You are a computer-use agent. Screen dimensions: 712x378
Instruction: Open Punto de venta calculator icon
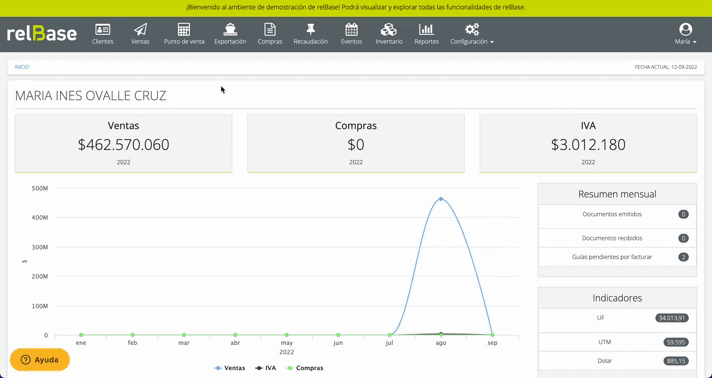tap(184, 30)
